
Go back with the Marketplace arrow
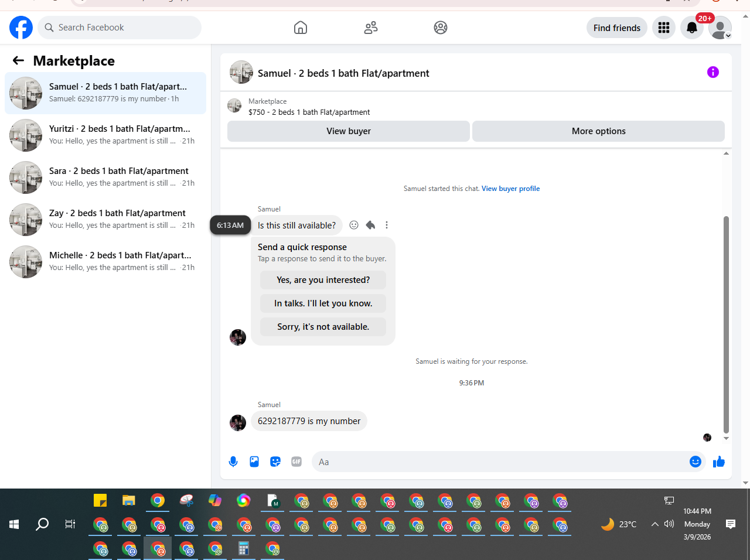(18, 60)
